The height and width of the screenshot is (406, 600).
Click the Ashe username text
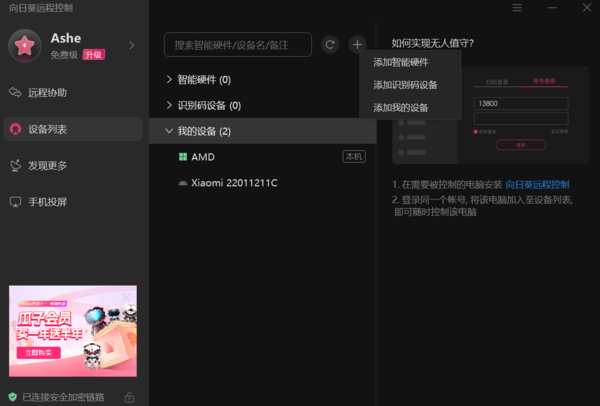(x=66, y=38)
